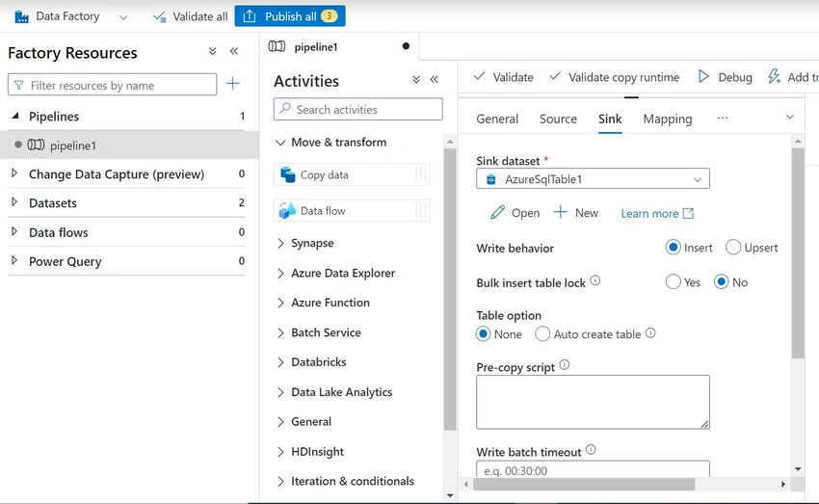Viewport: 819px width, 504px height.
Task: Click the Search activities box
Action: tap(357, 109)
